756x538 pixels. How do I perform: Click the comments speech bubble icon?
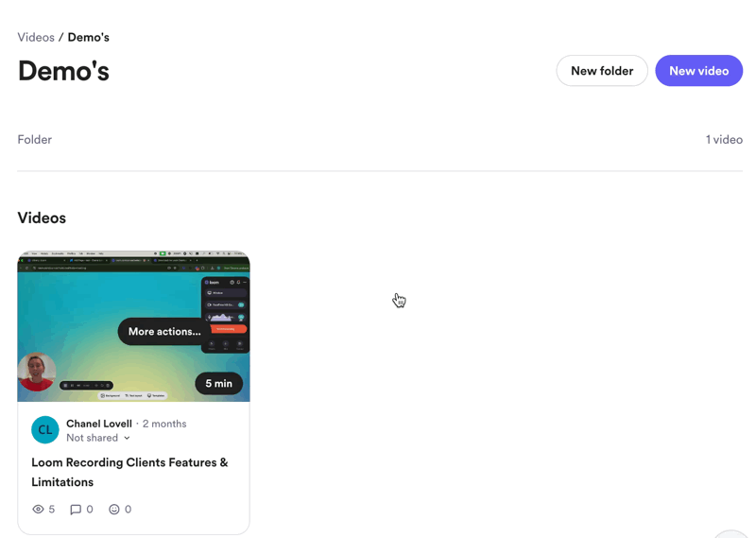click(76, 510)
